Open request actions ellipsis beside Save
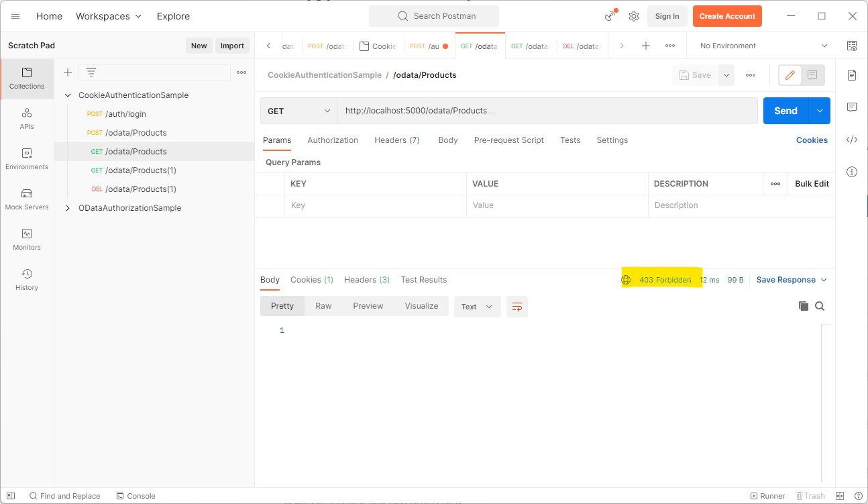 tap(751, 75)
